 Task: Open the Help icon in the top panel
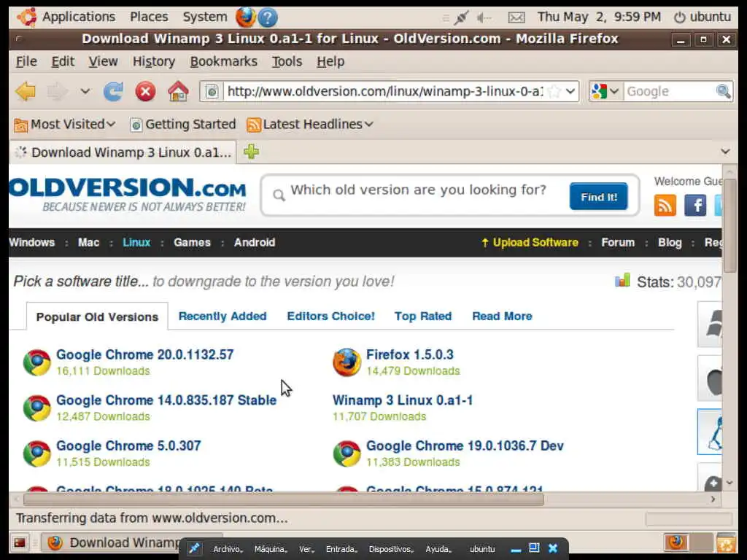point(268,17)
